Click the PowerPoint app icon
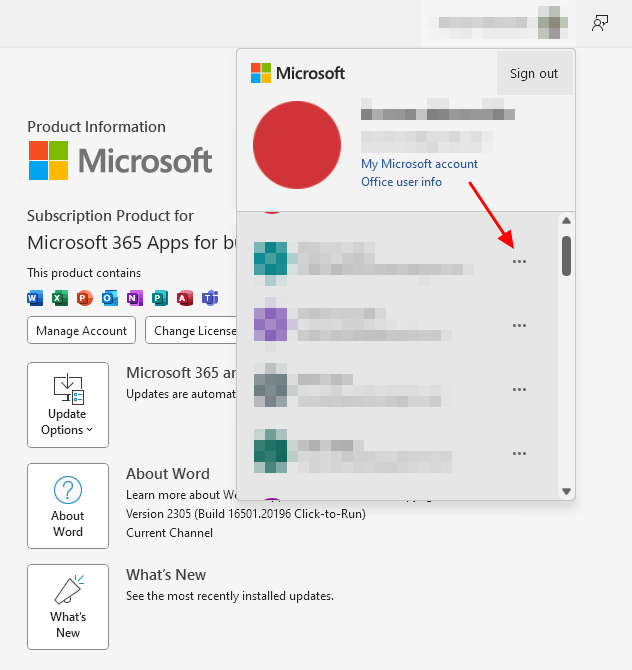Screen dimensions: 632x670 [85, 298]
